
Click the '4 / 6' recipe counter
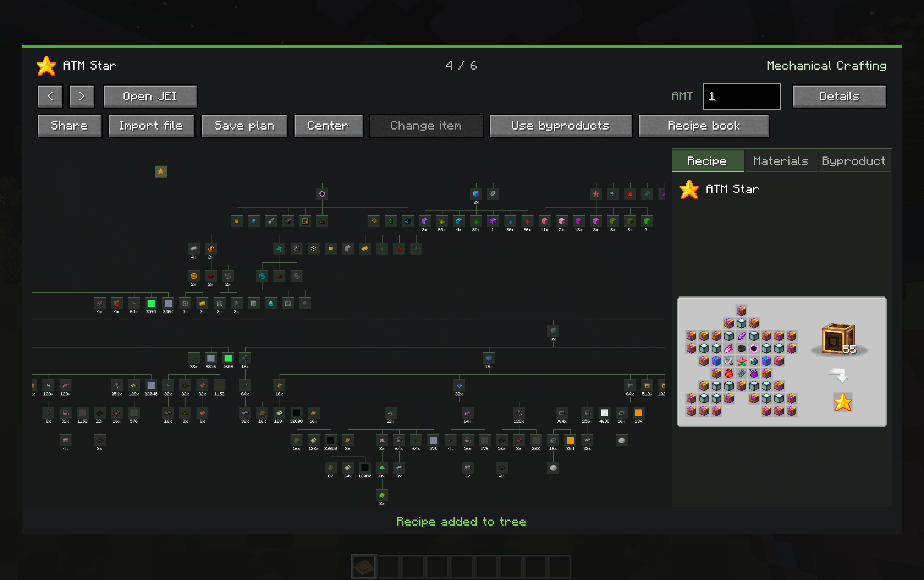[x=461, y=66]
